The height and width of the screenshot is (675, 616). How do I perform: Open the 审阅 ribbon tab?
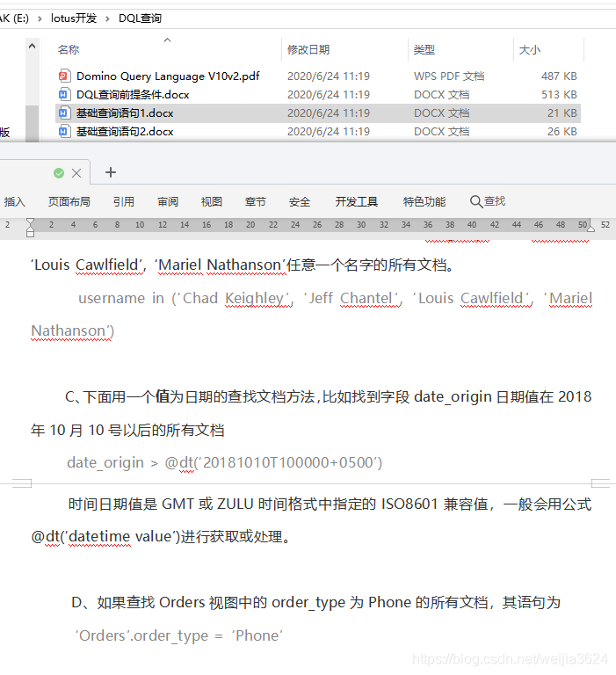pyautogui.click(x=168, y=201)
